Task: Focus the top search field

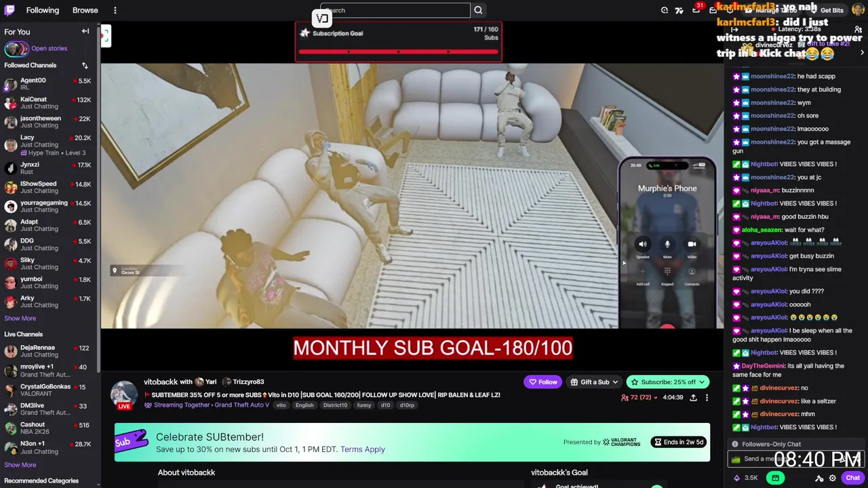Action: [395, 10]
